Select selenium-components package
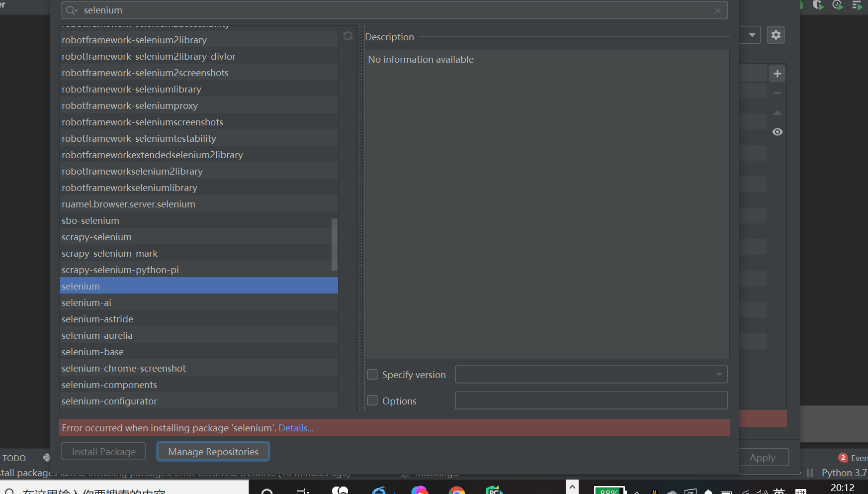The height and width of the screenshot is (494, 868). (199, 384)
